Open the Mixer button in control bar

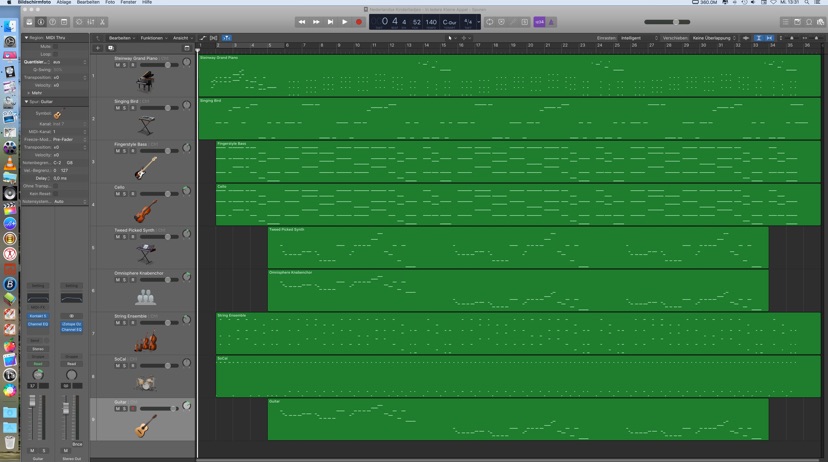coord(91,22)
